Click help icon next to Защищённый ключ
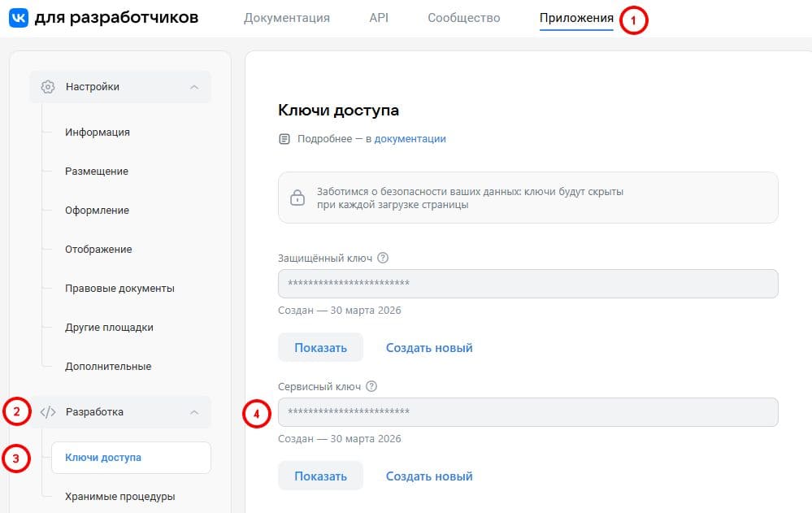 pyautogui.click(x=384, y=258)
